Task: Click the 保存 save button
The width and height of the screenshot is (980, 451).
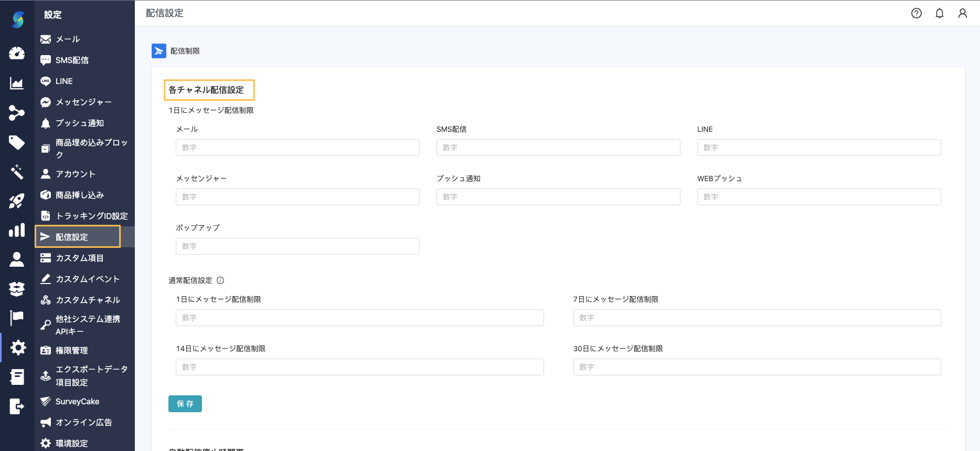Action: tap(185, 404)
